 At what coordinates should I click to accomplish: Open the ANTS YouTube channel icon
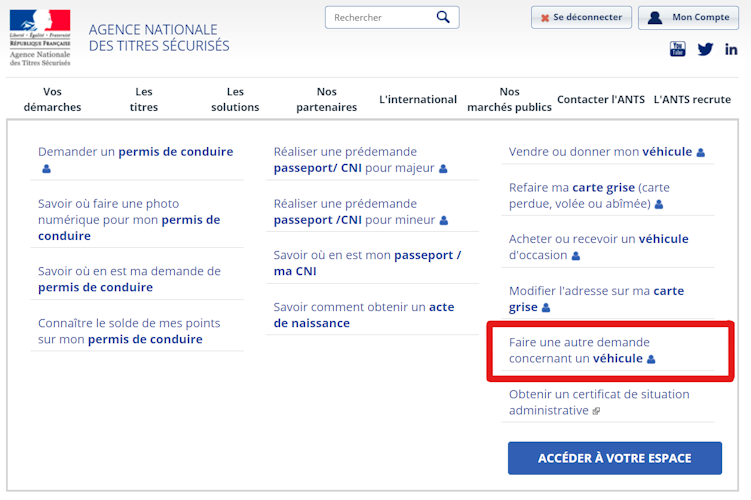click(x=677, y=49)
